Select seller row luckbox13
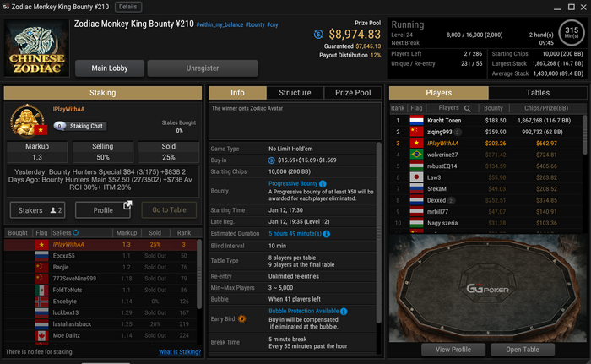 click(x=100, y=312)
